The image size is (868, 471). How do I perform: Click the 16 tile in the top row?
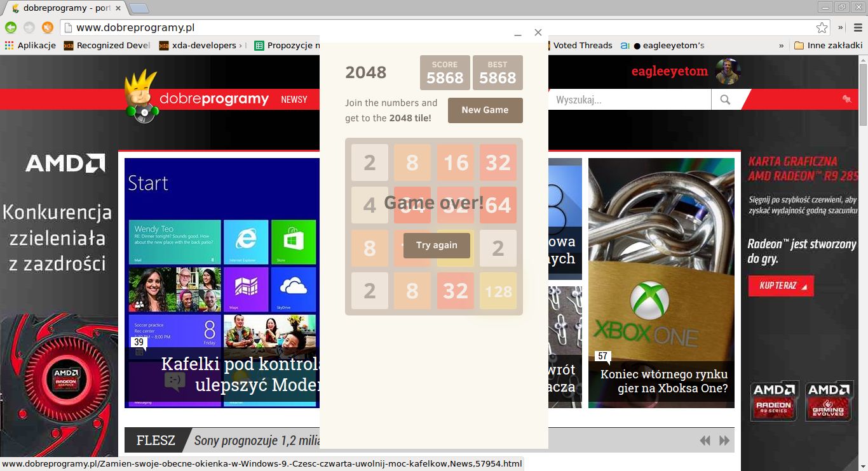coord(456,163)
